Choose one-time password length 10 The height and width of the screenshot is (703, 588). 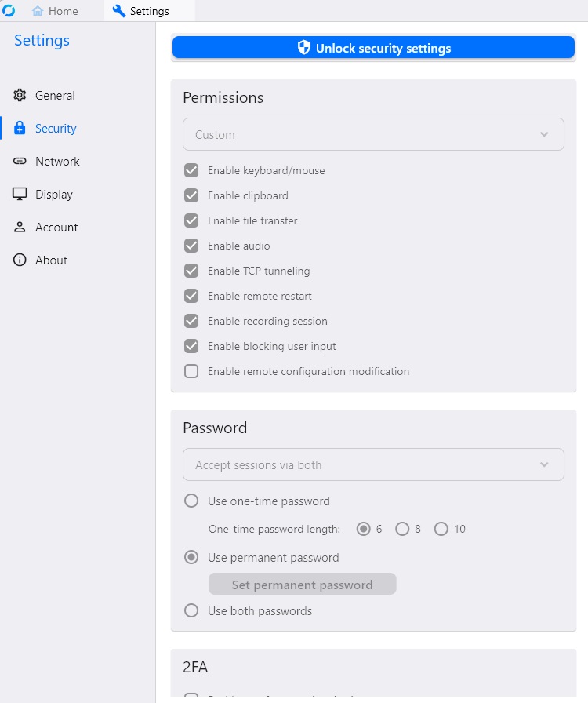tap(441, 529)
